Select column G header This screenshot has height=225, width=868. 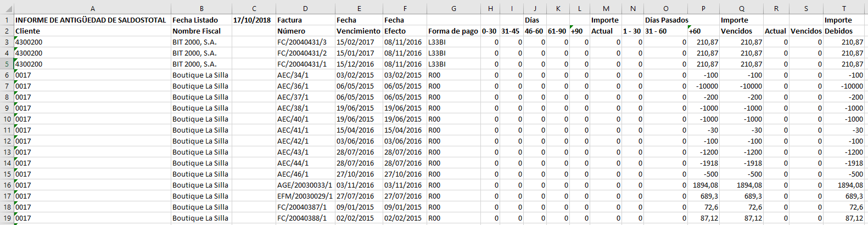click(x=453, y=8)
